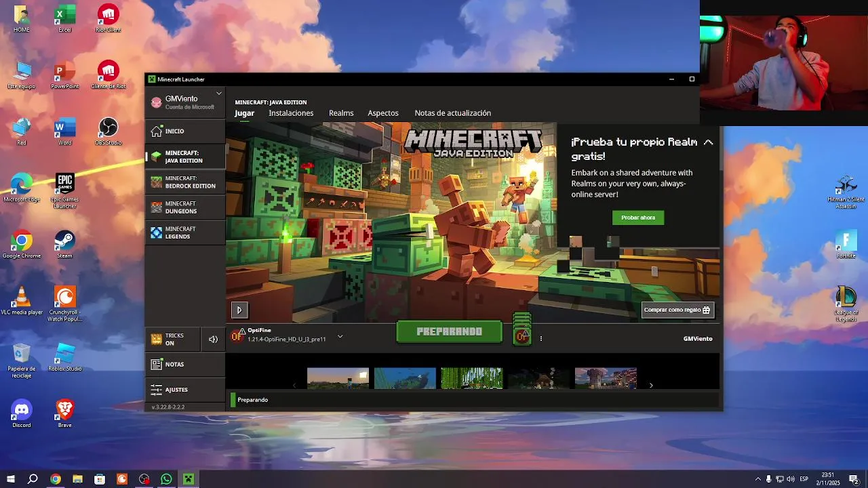This screenshot has width=868, height=488.
Task: Show hidden system tray icons
Action: coord(758,479)
